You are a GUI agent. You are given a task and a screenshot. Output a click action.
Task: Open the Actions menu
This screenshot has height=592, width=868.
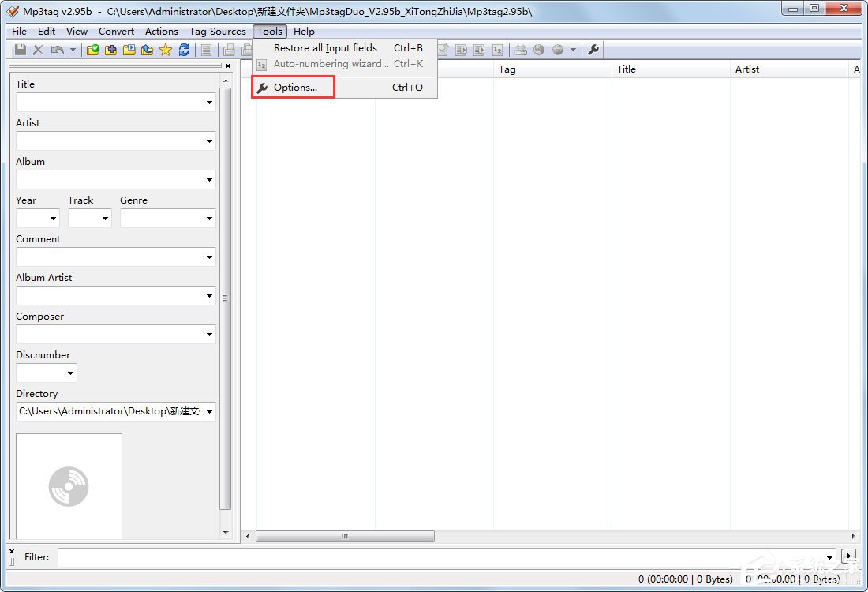point(162,32)
